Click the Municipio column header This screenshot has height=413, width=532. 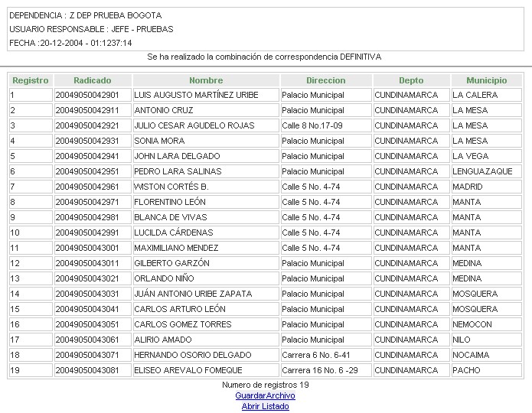coord(487,80)
